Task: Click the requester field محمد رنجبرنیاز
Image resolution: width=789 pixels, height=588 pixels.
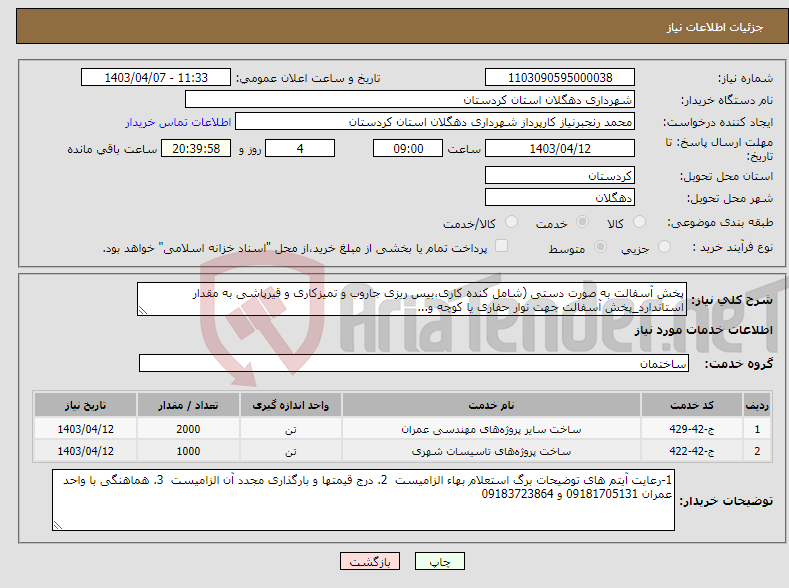Action: (435, 122)
